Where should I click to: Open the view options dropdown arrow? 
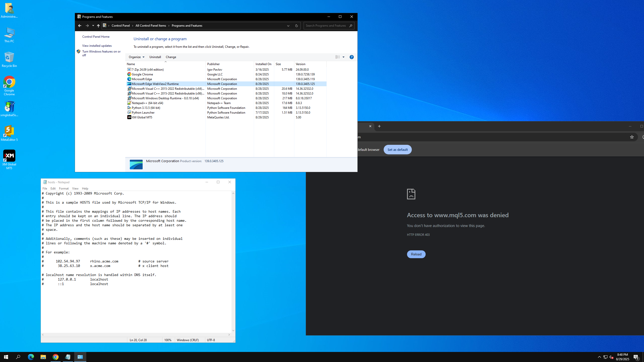click(x=343, y=57)
